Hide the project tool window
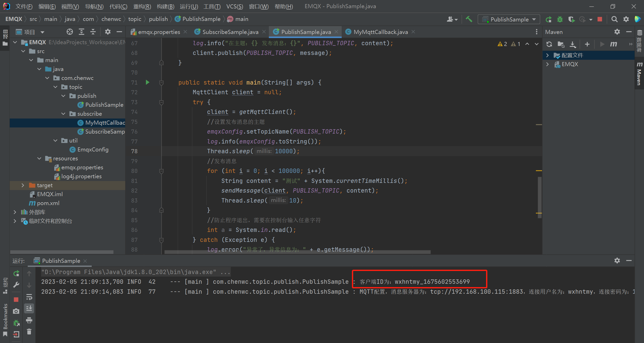The height and width of the screenshot is (343, 644). pyautogui.click(x=119, y=32)
